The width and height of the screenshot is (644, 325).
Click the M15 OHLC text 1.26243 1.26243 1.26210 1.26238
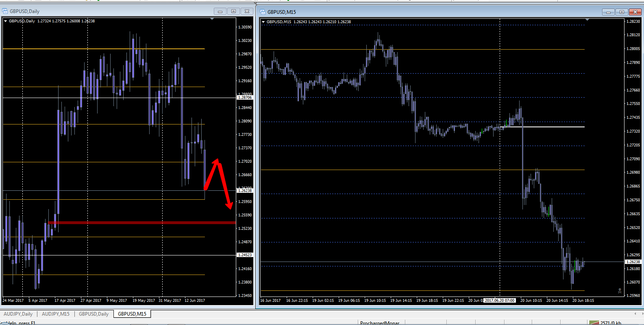322,22
